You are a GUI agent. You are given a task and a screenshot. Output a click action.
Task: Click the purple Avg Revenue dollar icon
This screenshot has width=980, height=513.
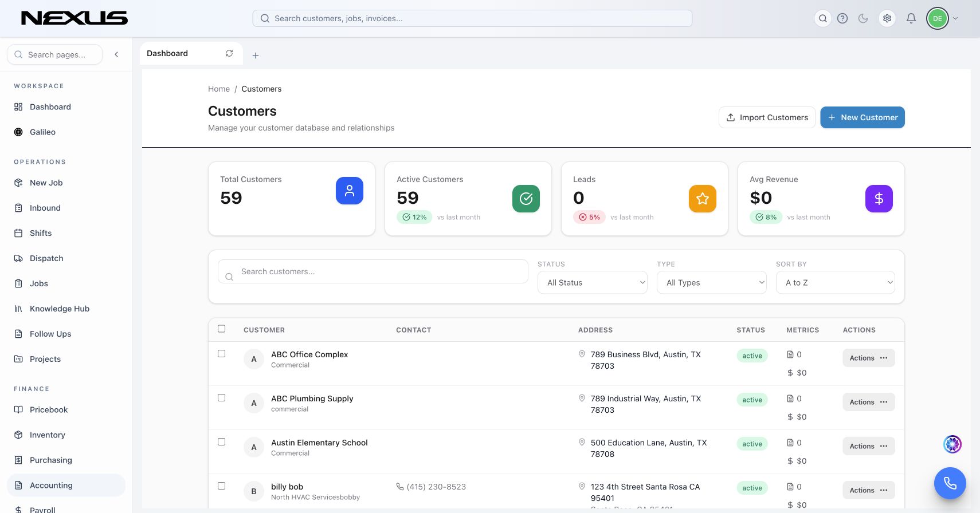coord(879,199)
